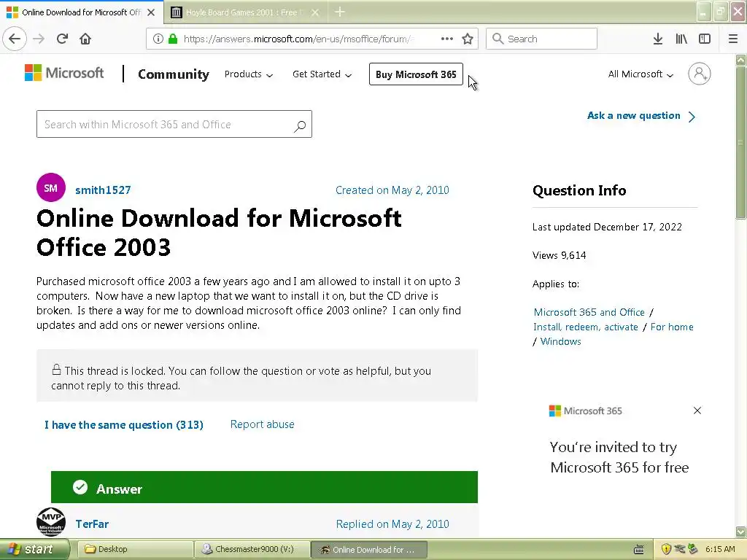Click the Views 9,614 text
This screenshot has width=747, height=560.
point(560,255)
